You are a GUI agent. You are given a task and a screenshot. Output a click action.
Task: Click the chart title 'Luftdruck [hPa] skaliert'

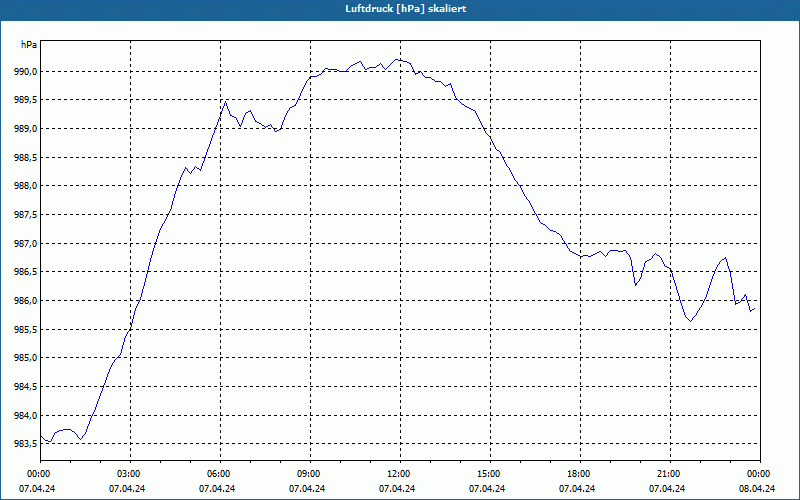coord(406,9)
